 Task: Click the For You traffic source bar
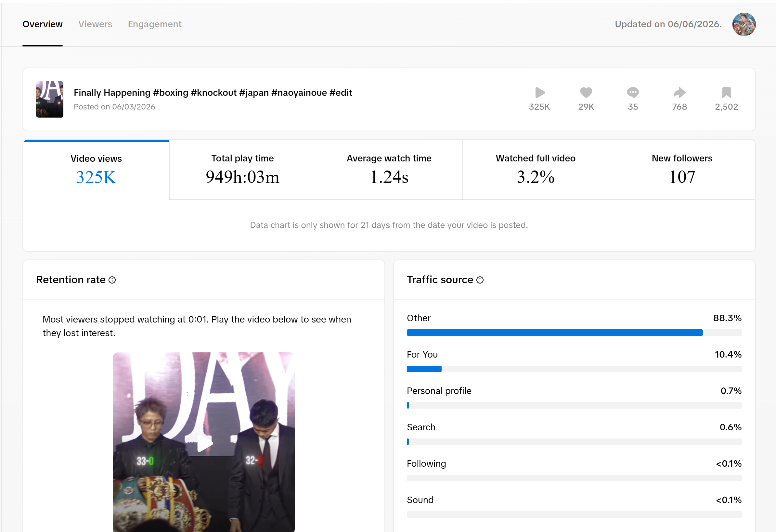pyautogui.click(x=574, y=369)
